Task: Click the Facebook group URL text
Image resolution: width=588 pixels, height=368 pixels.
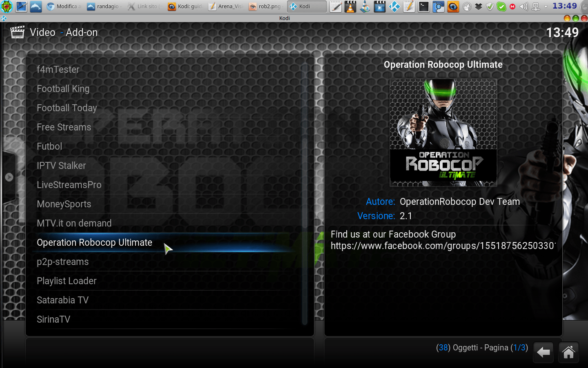Action: [x=443, y=246]
